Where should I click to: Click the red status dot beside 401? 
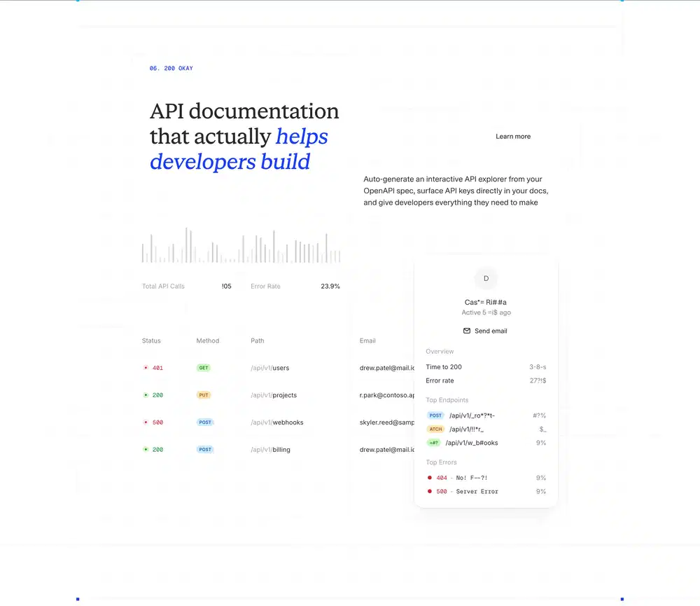click(146, 368)
